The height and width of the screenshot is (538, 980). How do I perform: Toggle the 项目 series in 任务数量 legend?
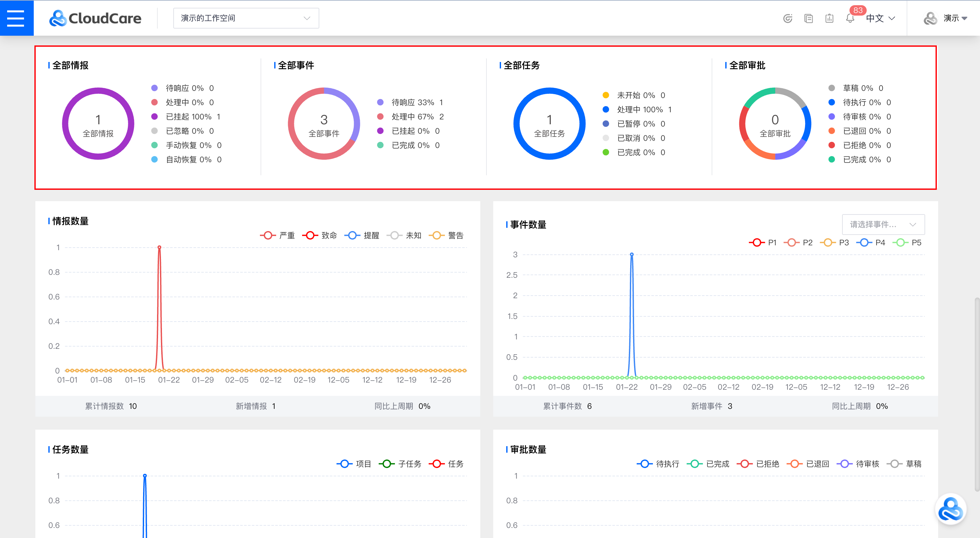coord(354,464)
